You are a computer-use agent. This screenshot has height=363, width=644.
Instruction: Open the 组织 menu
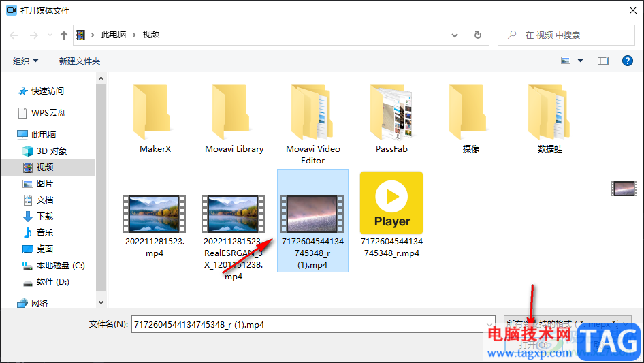(25, 61)
